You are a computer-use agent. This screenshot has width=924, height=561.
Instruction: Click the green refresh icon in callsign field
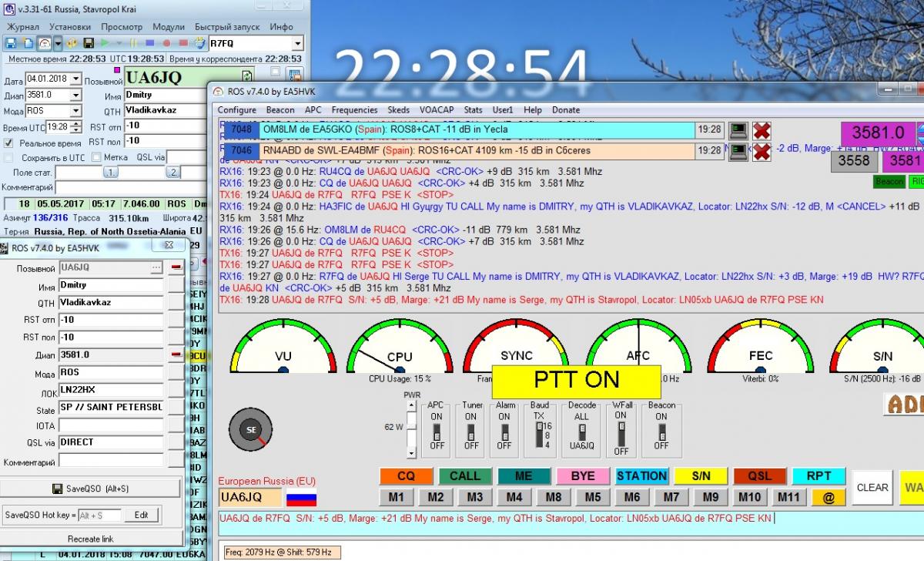tap(246, 77)
